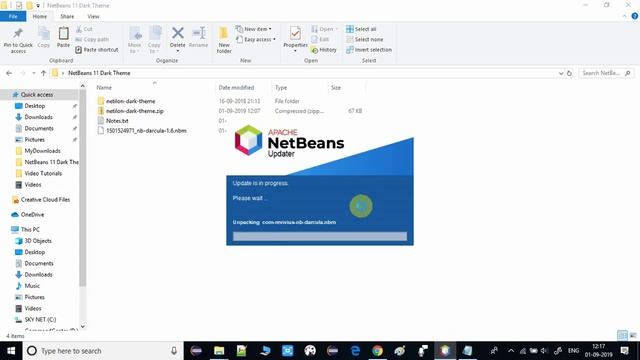The height and width of the screenshot is (360, 640).
Task: Sort by Name column header
Action: [x=104, y=87]
